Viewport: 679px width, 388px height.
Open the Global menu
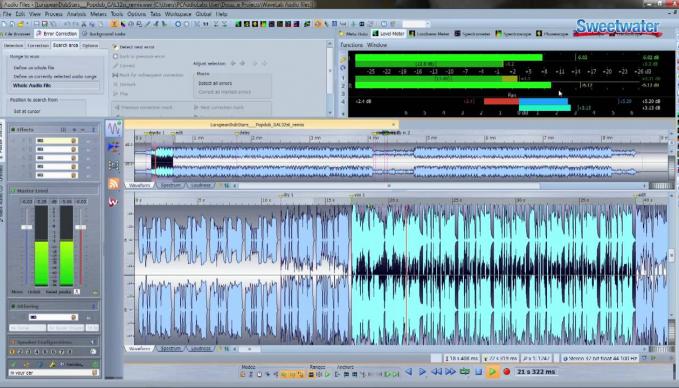click(x=203, y=14)
